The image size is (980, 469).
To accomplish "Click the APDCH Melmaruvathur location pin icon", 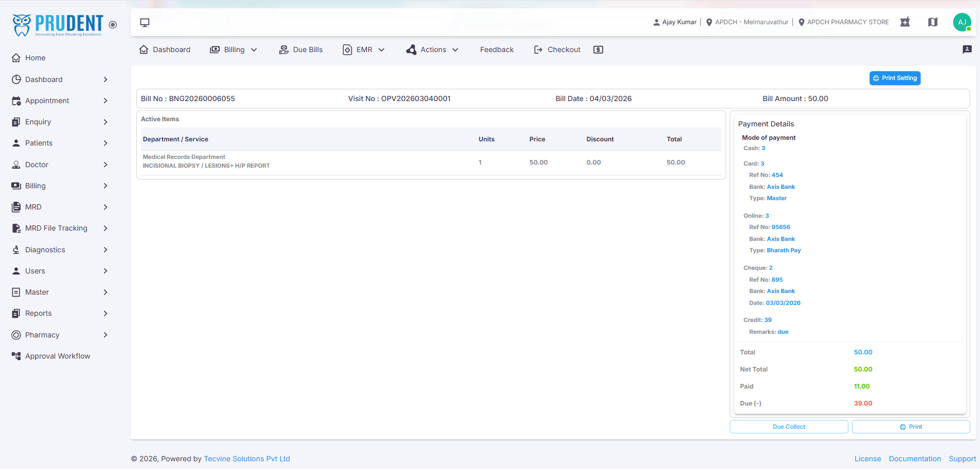I will (709, 22).
